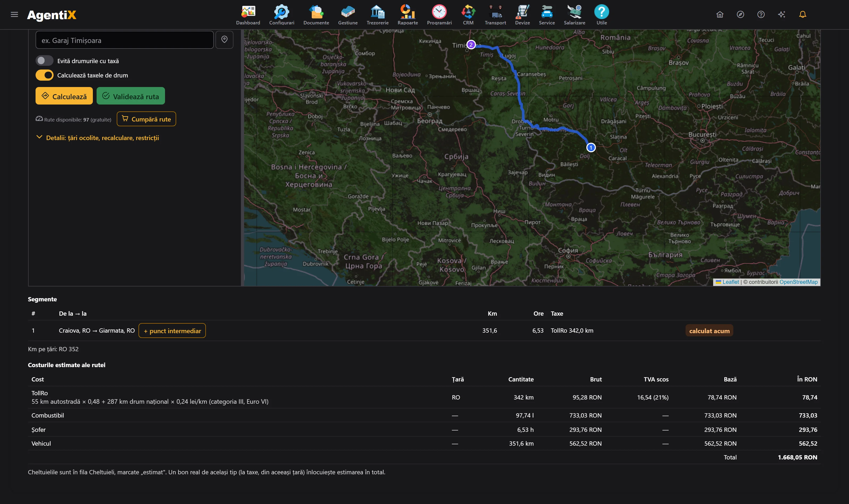Open the Programări module
Image resolution: width=849 pixels, height=504 pixels.
(439, 15)
